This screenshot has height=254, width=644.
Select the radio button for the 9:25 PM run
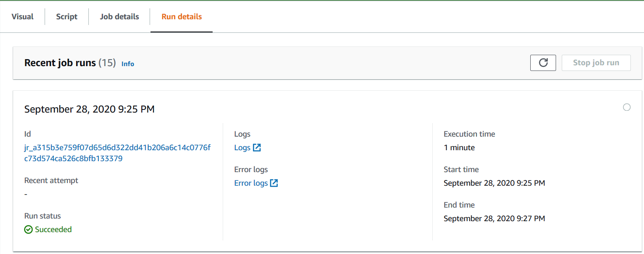[x=626, y=107]
